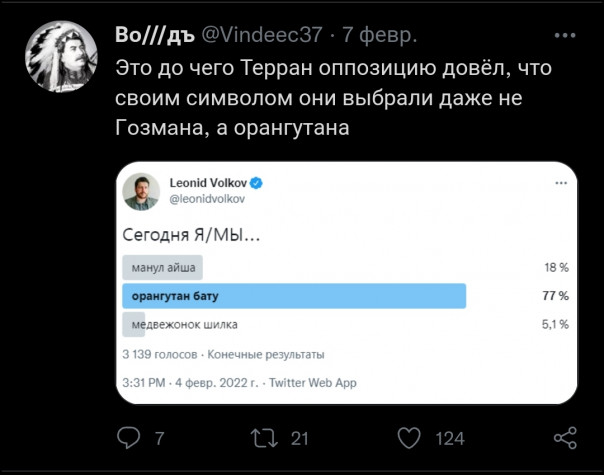Click the 'Twitter Web App' source label
Image resolution: width=604 pixels, height=475 pixels.
[x=312, y=382]
